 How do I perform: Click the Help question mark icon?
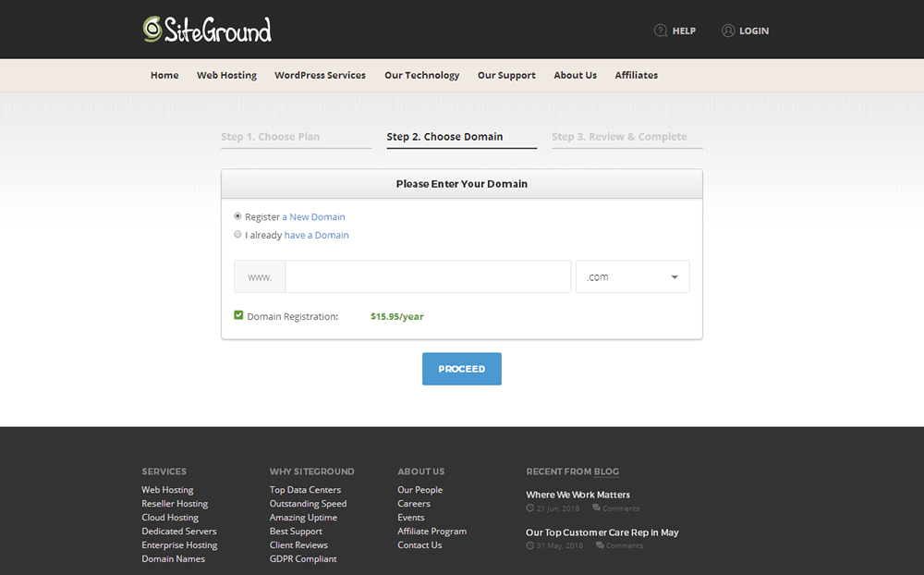click(661, 31)
